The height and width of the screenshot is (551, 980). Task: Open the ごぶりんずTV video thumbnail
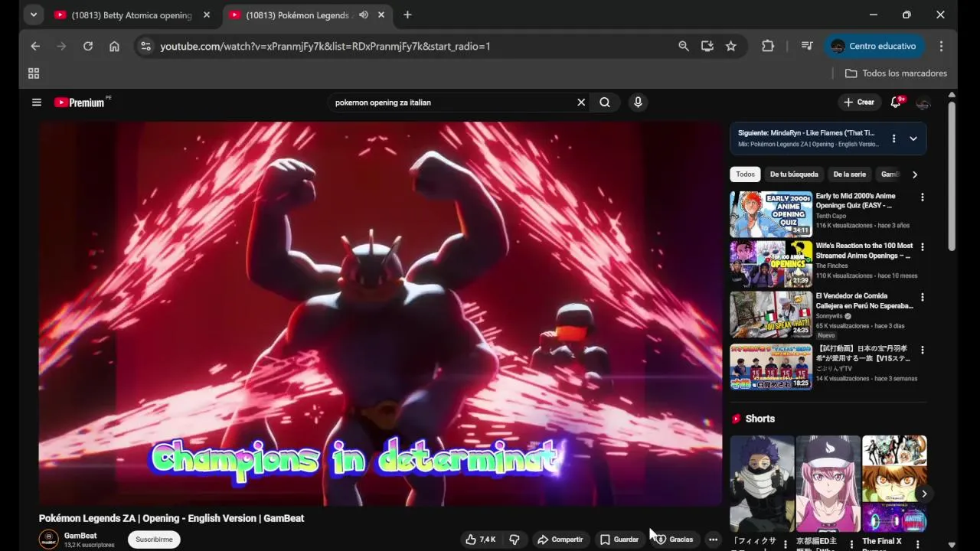point(771,367)
